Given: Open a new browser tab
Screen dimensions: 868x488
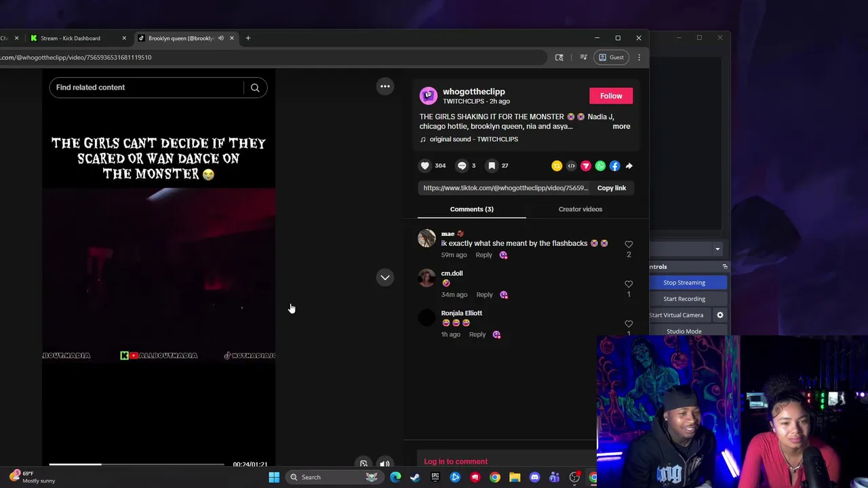Looking at the screenshot, I should (248, 38).
